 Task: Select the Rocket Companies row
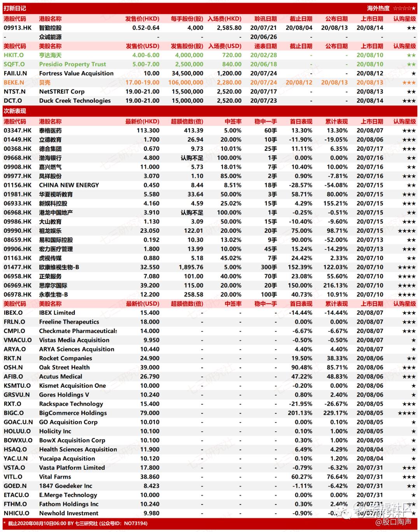[210, 359]
